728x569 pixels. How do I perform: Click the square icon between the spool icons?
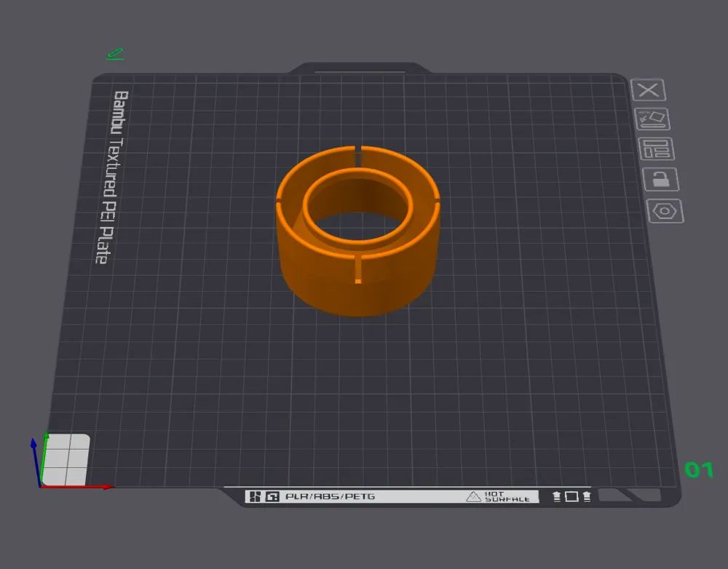click(x=571, y=496)
